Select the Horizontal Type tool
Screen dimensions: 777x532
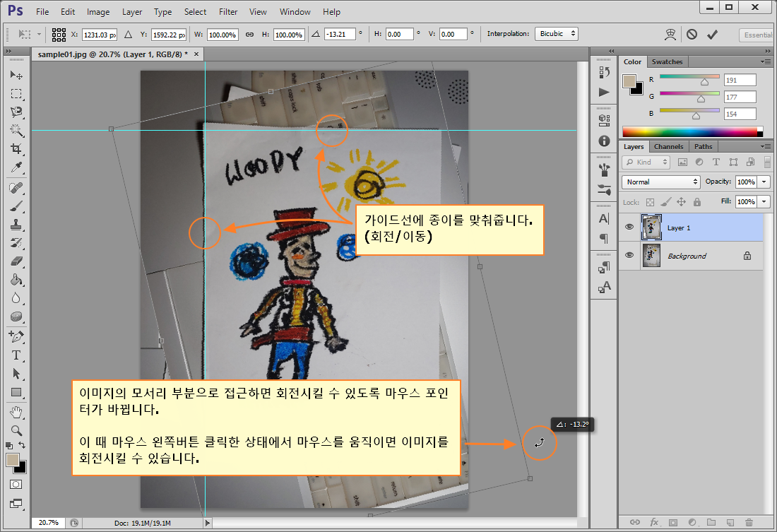pyautogui.click(x=16, y=355)
